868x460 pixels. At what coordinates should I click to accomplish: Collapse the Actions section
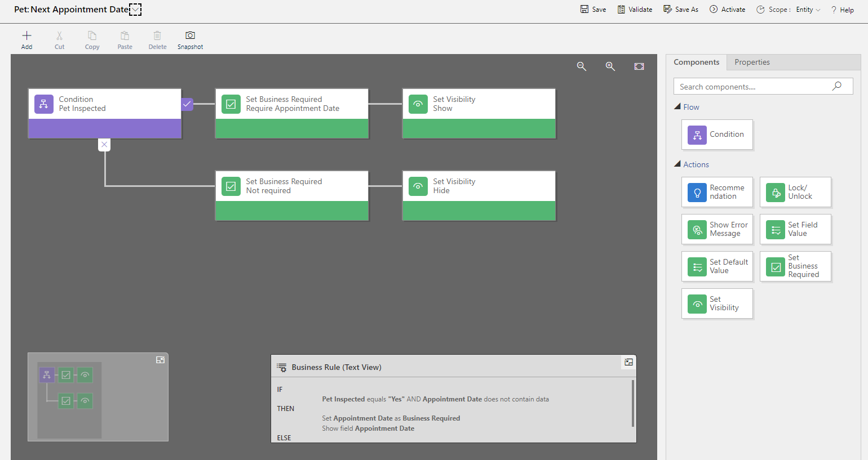[x=677, y=164]
